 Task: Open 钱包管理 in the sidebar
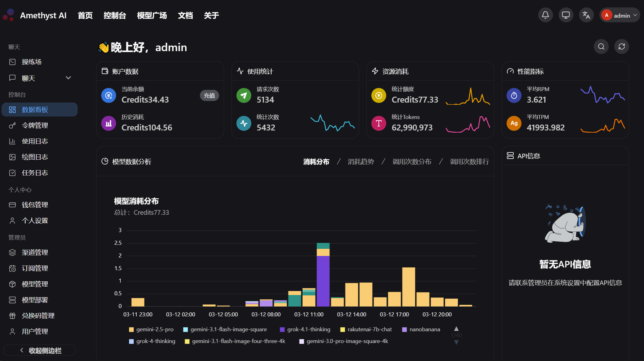pyautogui.click(x=35, y=205)
